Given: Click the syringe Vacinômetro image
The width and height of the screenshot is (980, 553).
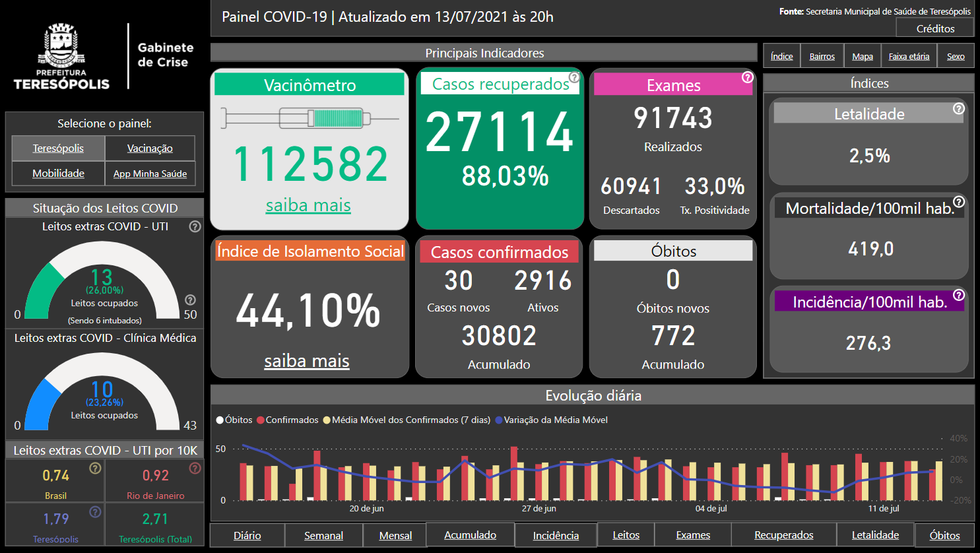Looking at the screenshot, I should click(310, 119).
